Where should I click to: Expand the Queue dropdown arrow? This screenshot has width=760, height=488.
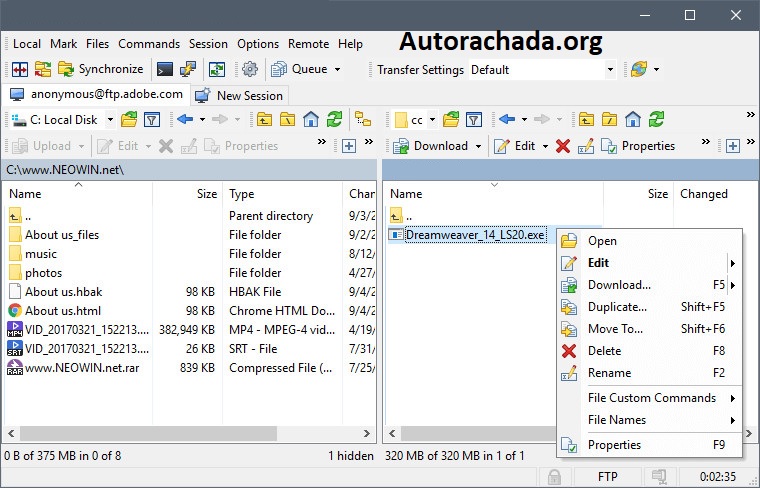(x=337, y=70)
